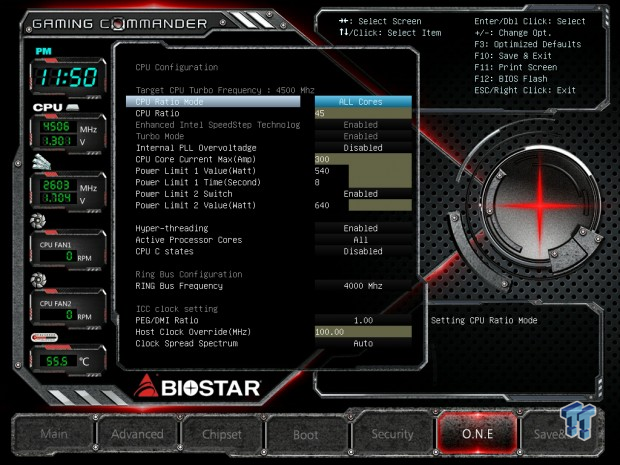Click the 55.5 °C temperature readout
This screenshot has height=465, width=620.
coord(68,361)
